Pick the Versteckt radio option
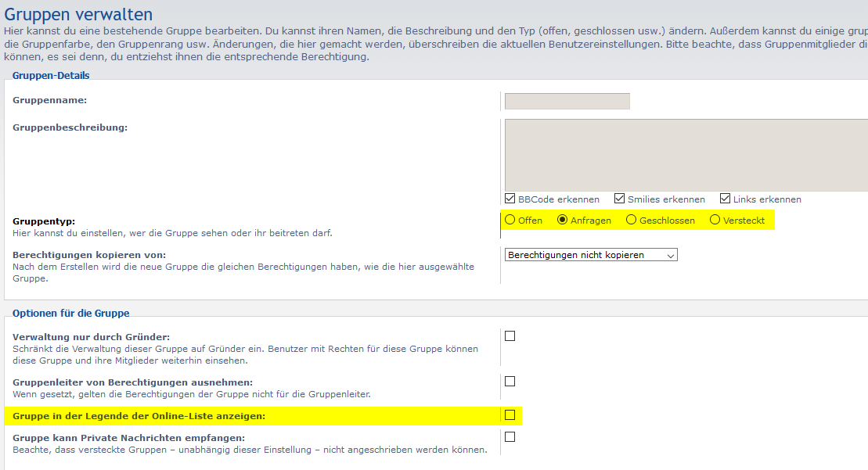 tap(715, 220)
